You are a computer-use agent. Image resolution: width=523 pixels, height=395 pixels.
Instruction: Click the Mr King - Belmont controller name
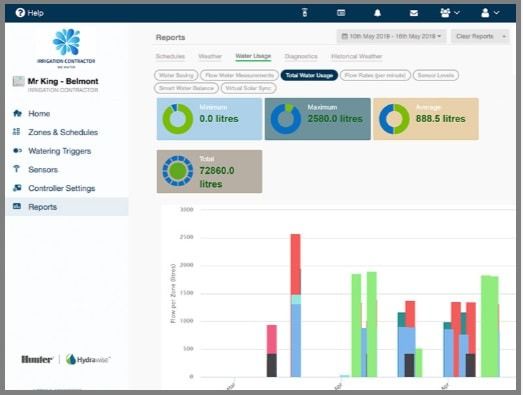63,81
